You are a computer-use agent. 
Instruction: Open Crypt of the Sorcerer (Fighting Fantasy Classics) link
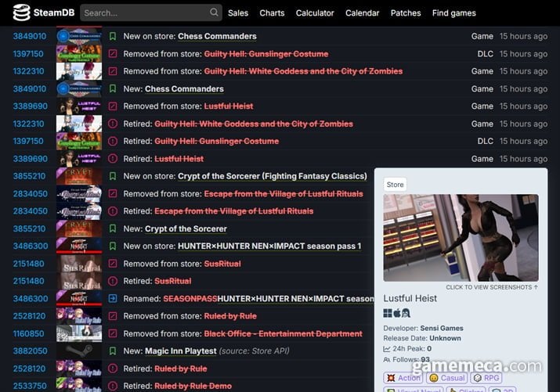[x=273, y=176]
